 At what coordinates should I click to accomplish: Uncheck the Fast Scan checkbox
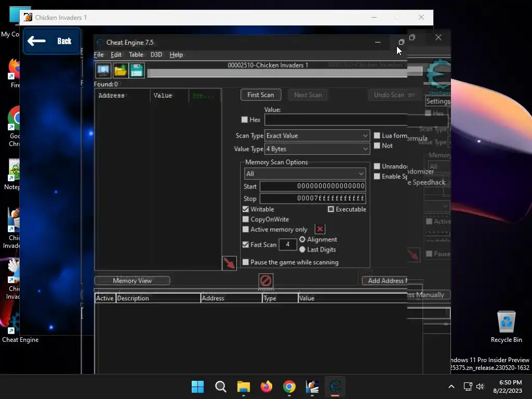pos(246,244)
